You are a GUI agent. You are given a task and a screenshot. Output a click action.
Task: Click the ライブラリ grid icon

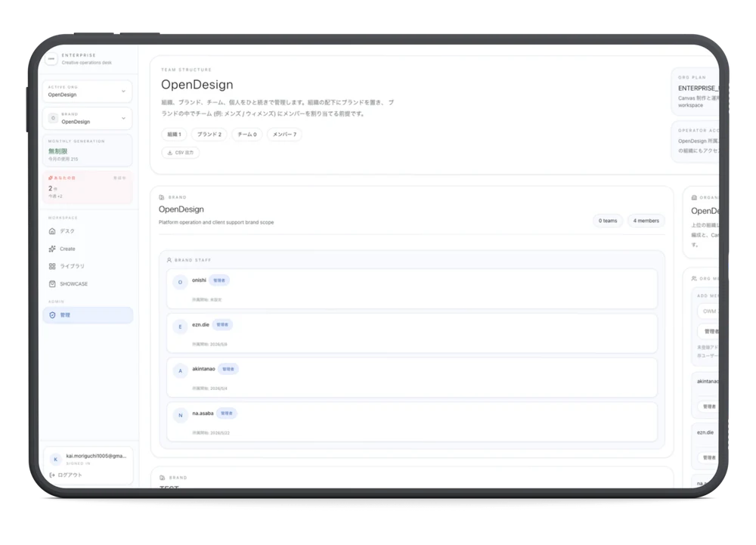point(52,266)
